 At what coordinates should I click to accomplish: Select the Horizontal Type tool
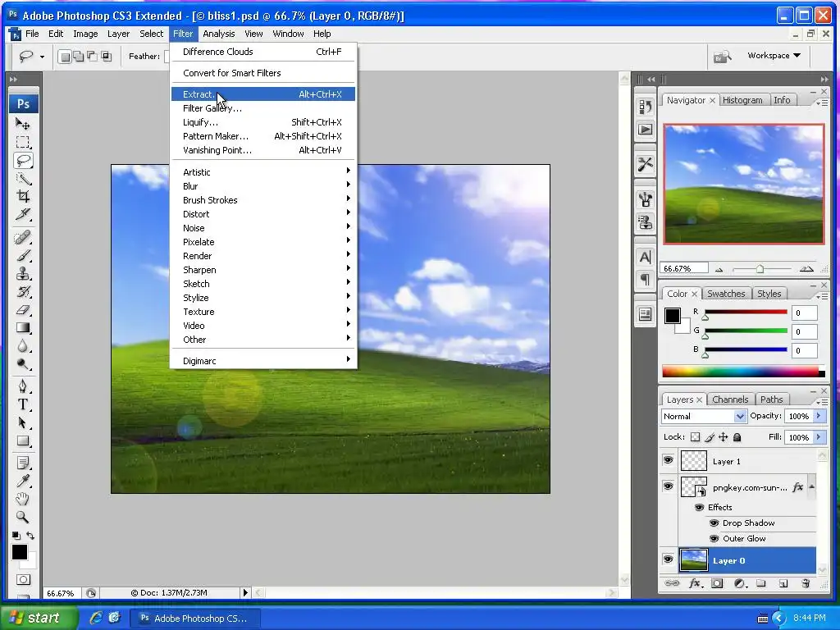click(x=22, y=404)
